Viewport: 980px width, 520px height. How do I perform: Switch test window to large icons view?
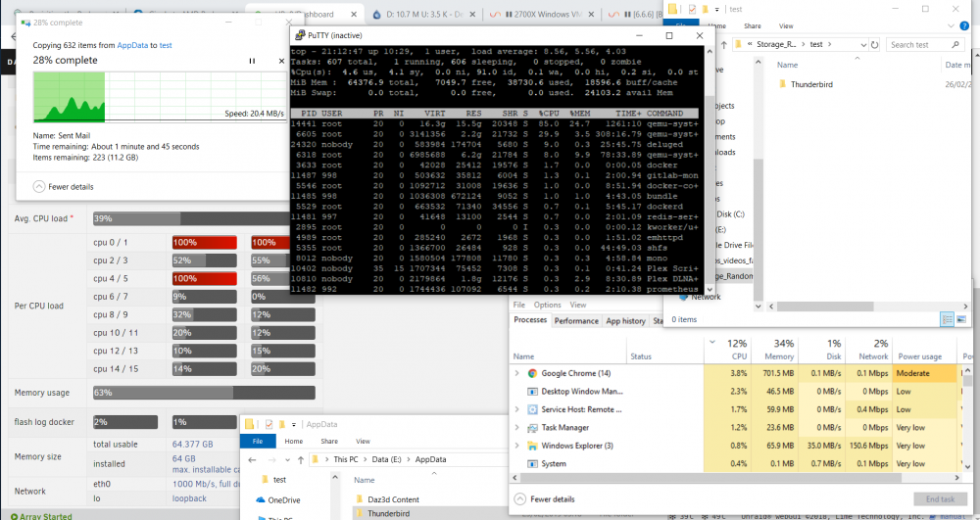click(961, 319)
